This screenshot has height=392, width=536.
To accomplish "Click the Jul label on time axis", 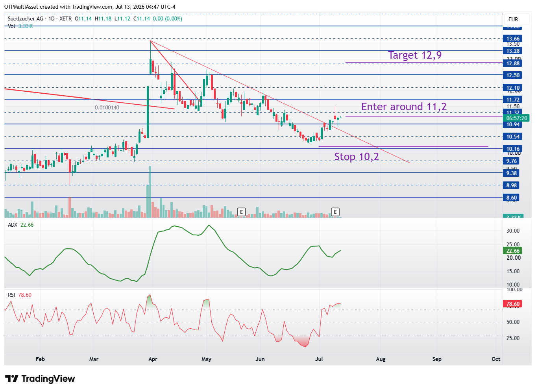I will [x=319, y=359].
